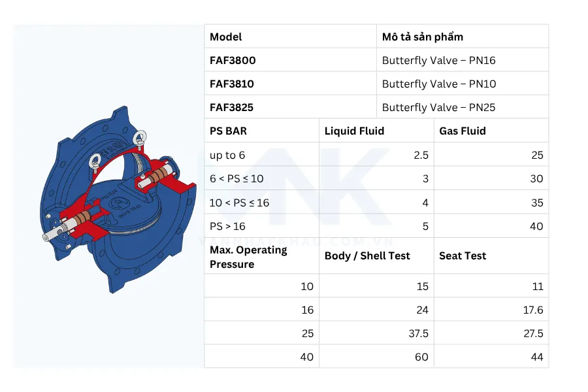This screenshot has width=588, height=392.
Task: Click the Butterfly Valve – PN16 description
Action: click(438, 60)
